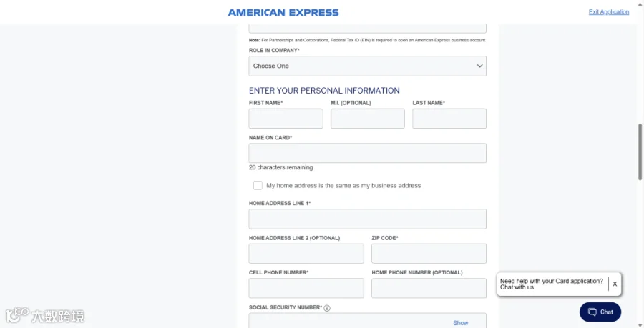The image size is (644, 328).
Task: Click the Zip Code field
Action: 429,254
